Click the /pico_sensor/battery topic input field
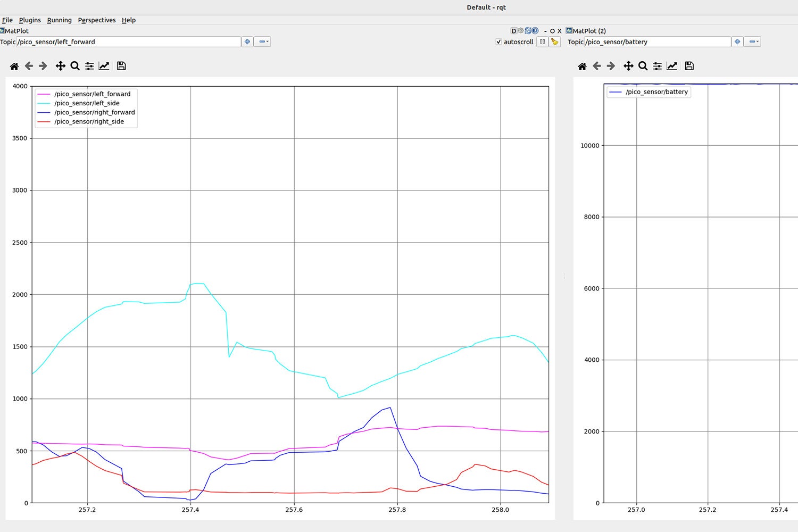The height and width of the screenshot is (532, 798). [657, 41]
